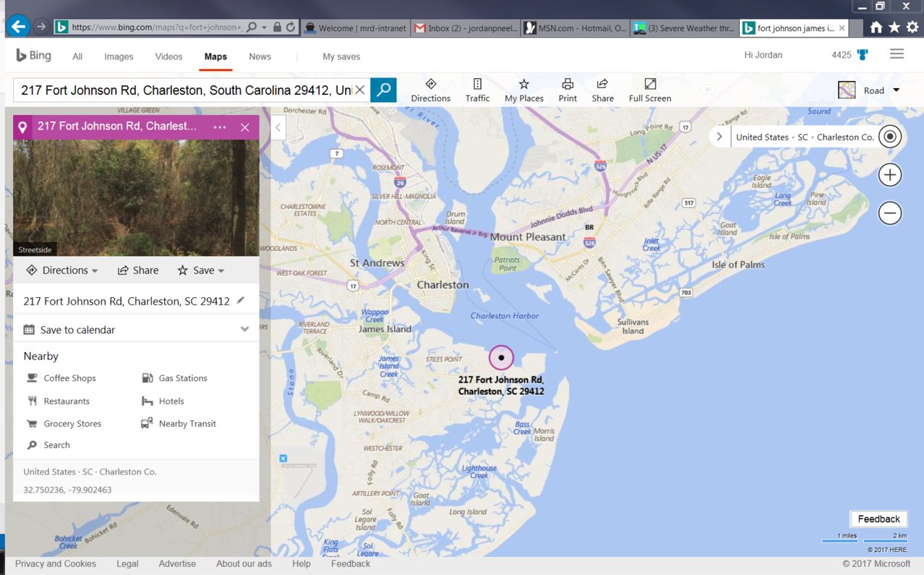Zoom out on the map
Viewport: 924px width, 575px height.
(x=890, y=213)
